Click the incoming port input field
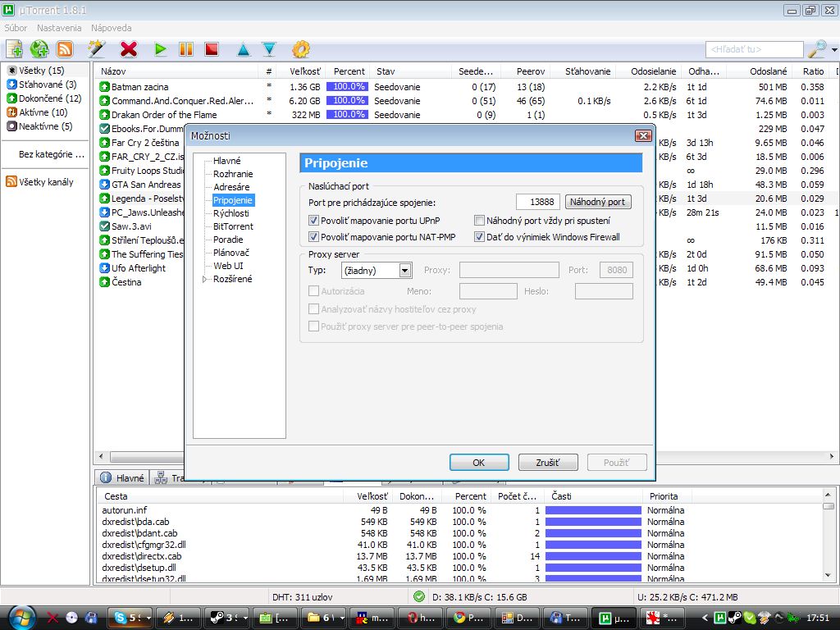The height and width of the screenshot is (630, 840). point(538,202)
